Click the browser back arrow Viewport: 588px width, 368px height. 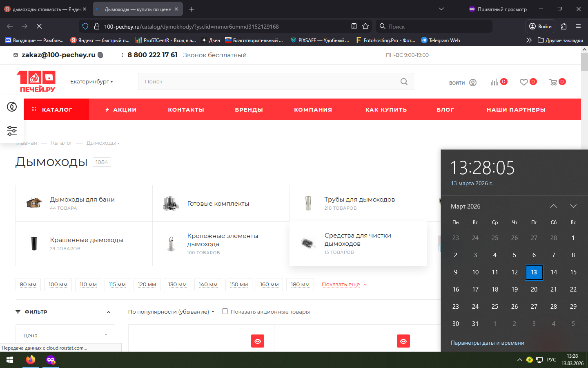pyautogui.click(x=10, y=26)
